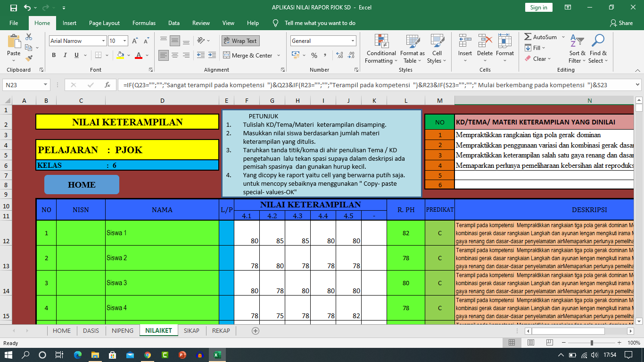The width and height of the screenshot is (644, 362).
Task: Switch to the REKAP sheet tab
Action: 221,331
